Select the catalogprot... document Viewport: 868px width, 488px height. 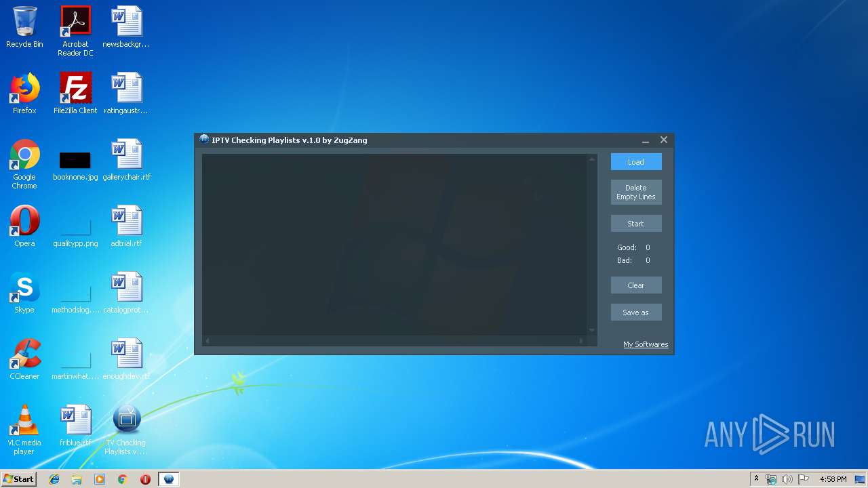pos(126,293)
